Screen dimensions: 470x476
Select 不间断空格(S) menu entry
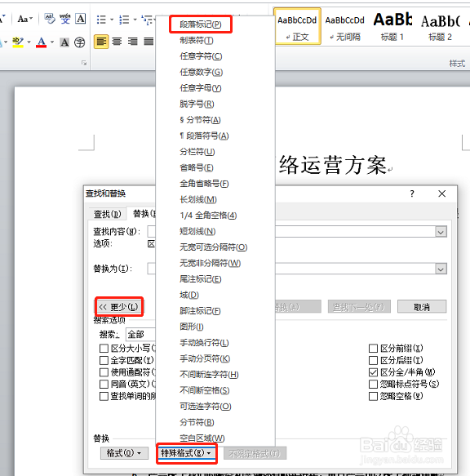pyautogui.click(x=205, y=390)
